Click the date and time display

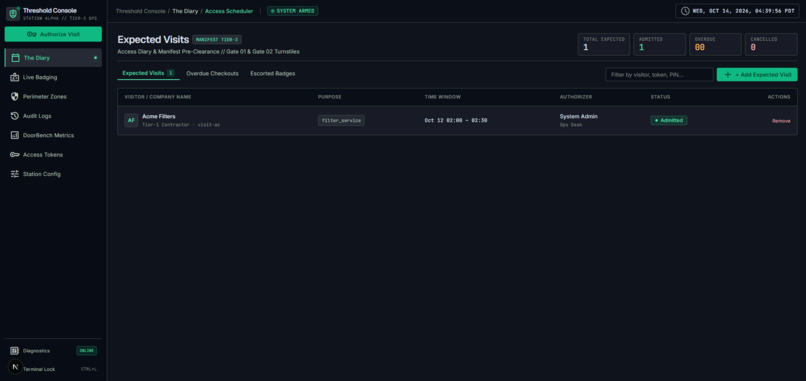[x=737, y=11]
